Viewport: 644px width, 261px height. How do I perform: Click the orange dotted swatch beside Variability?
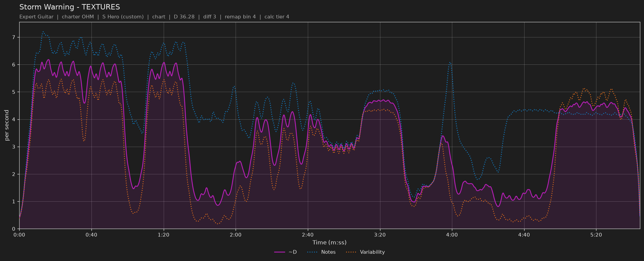pyautogui.click(x=351, y=252)
